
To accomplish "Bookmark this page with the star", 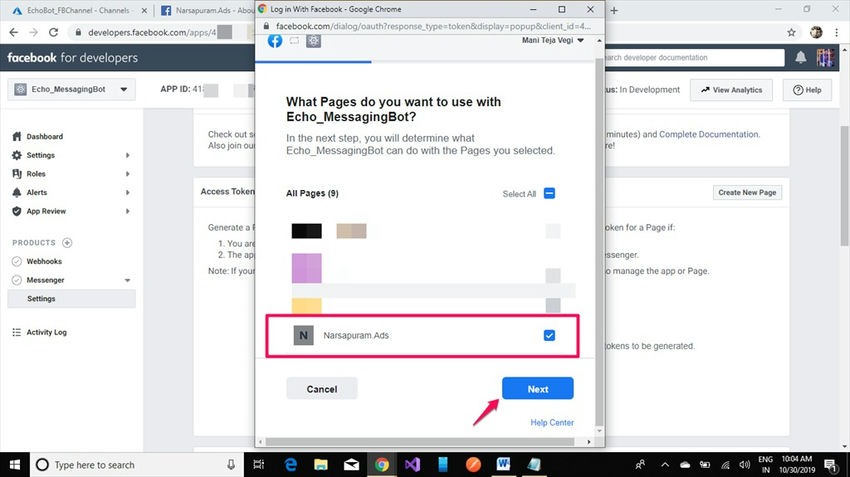I will pyautogui.click(x=791, y=33).
